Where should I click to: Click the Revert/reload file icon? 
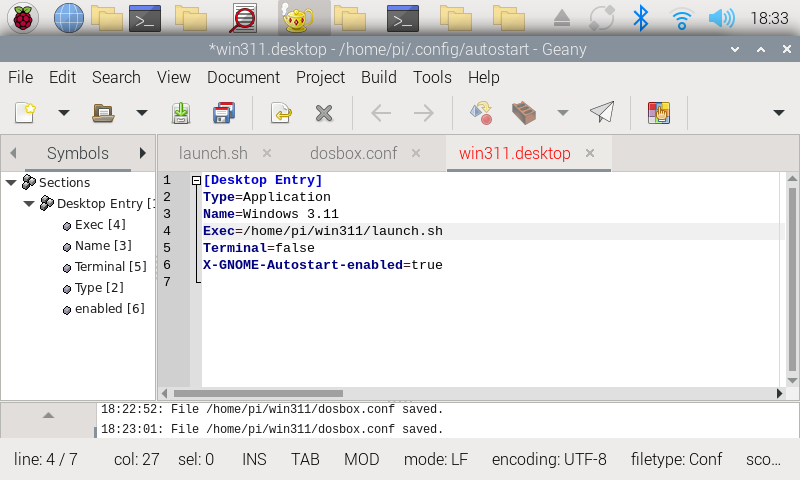[x=281, y=113]
